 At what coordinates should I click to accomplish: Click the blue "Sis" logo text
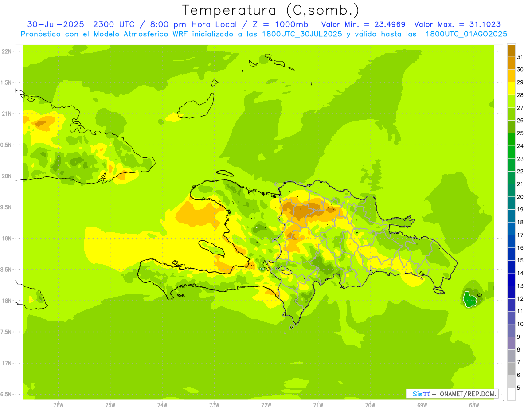tap(418, 394)
